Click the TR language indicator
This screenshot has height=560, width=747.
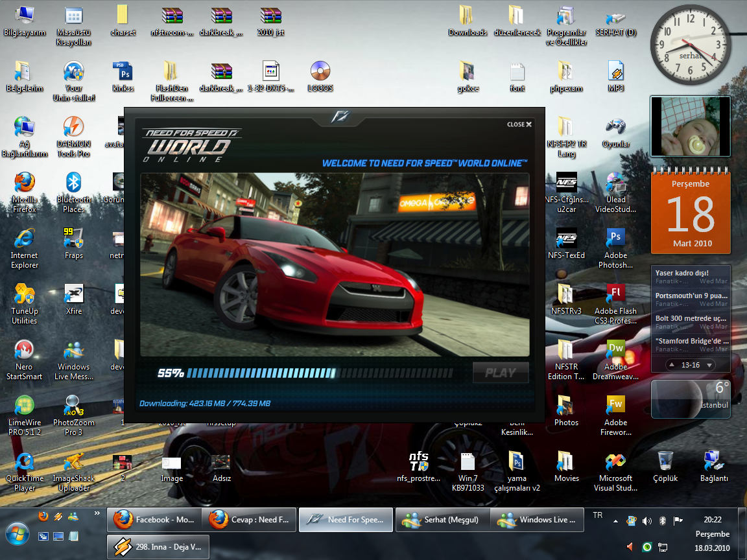coord(597,515)
